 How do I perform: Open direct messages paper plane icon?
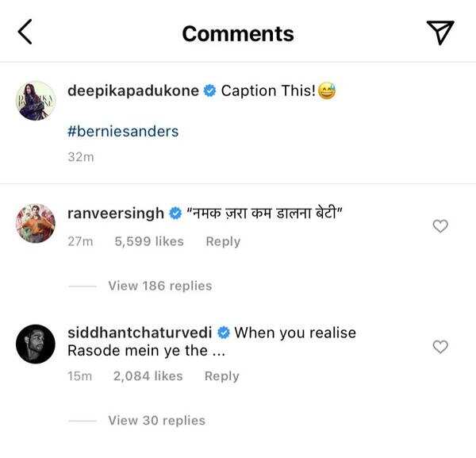(x=440, y=33)
